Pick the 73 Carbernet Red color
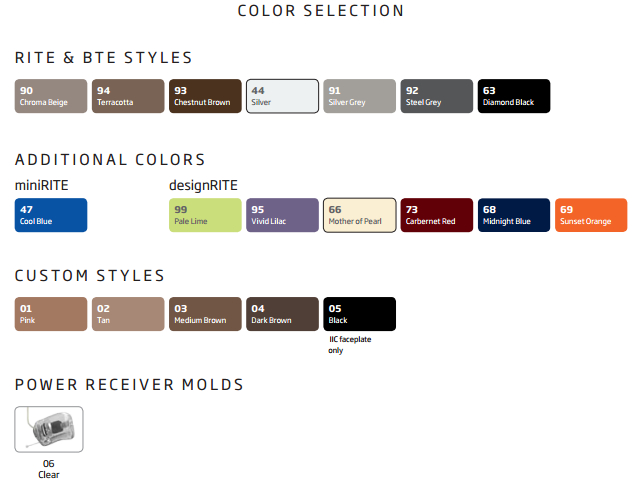Viewport: 632px width, 485px height. (437, 215)
